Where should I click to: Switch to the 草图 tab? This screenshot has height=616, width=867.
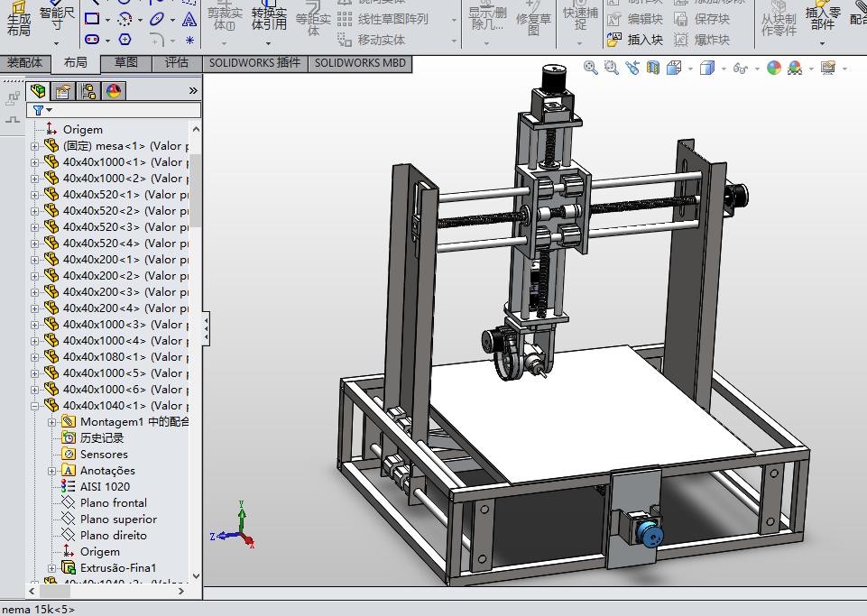[125, 63]
